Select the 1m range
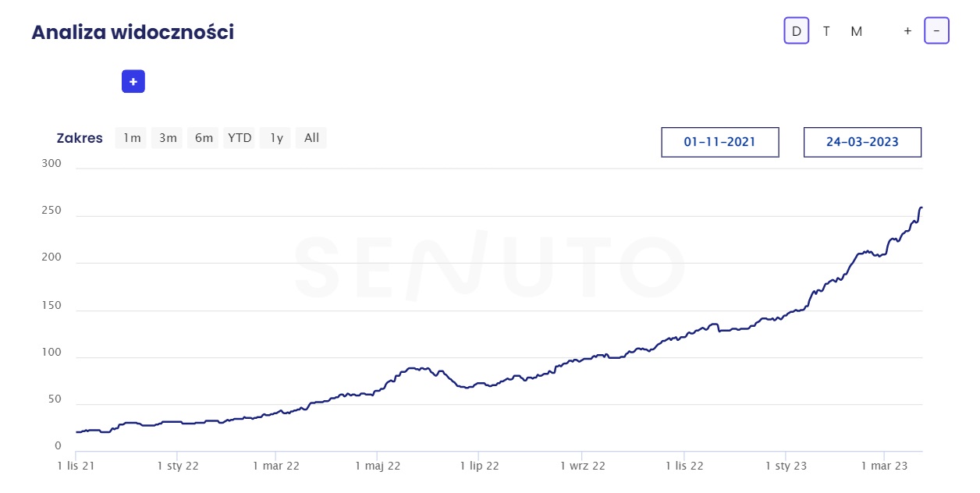Screen dimensions: 980x493 [131, 138]
